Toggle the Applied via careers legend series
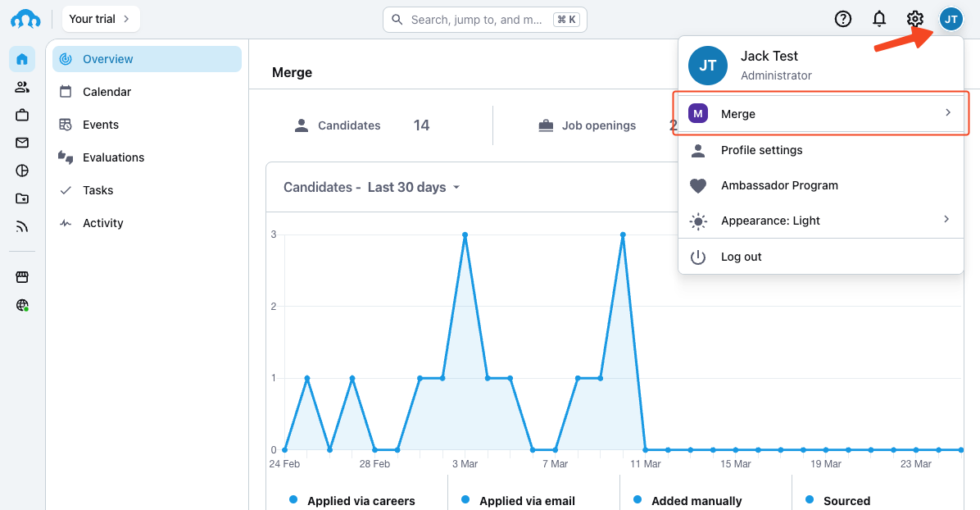Image resolution: width=980 pixels, height=510 pixels. [x=361, y=500]
